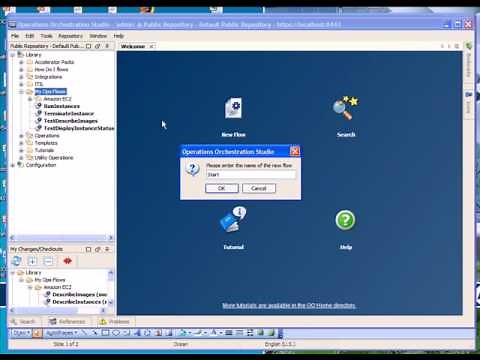Click the My Changes/Checkouts vertical scrollbar

point(110,288)
